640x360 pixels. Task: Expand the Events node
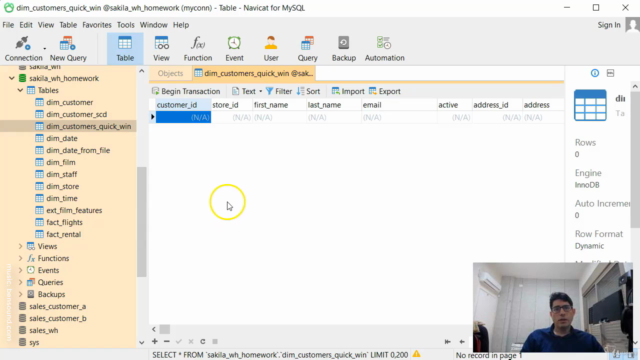tap(20, 270)
